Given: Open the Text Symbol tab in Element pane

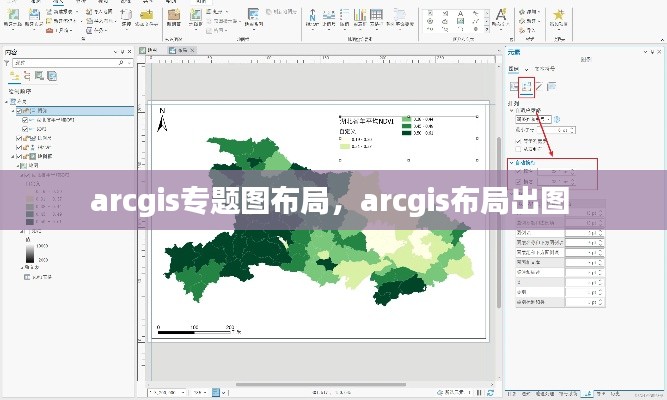Looking at the screenshot, I should pos(544,69).
